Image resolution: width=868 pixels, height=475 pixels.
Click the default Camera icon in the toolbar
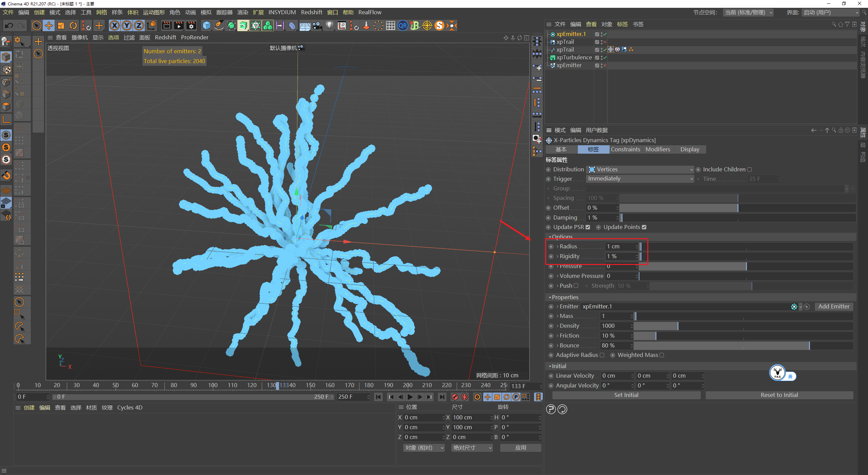pos(317,25)
